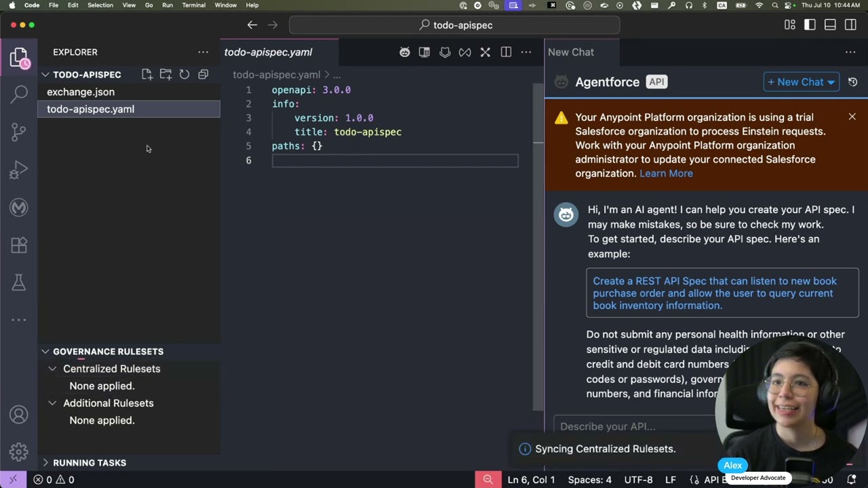Viewport: 868px width, 488px height.
Task: Click the magnifier item in status bar
Action: coord(488,480)
